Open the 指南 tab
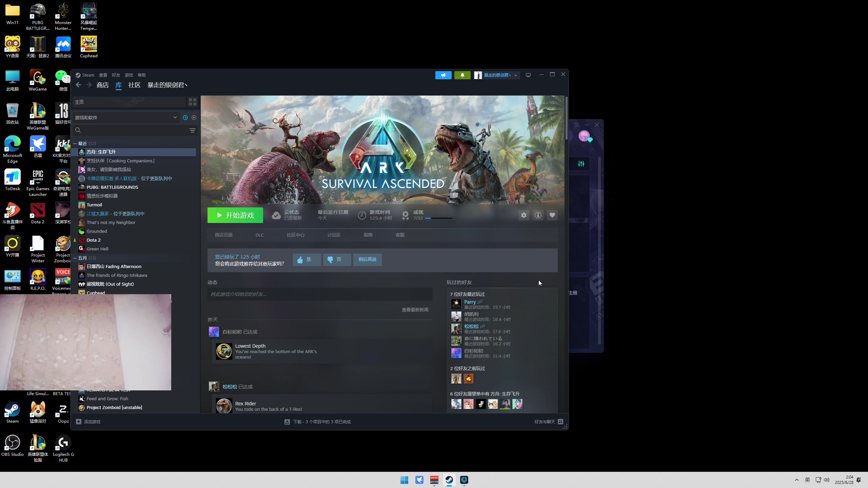The image size is (868, 488). pyautogui.click(x=368, y=235)
